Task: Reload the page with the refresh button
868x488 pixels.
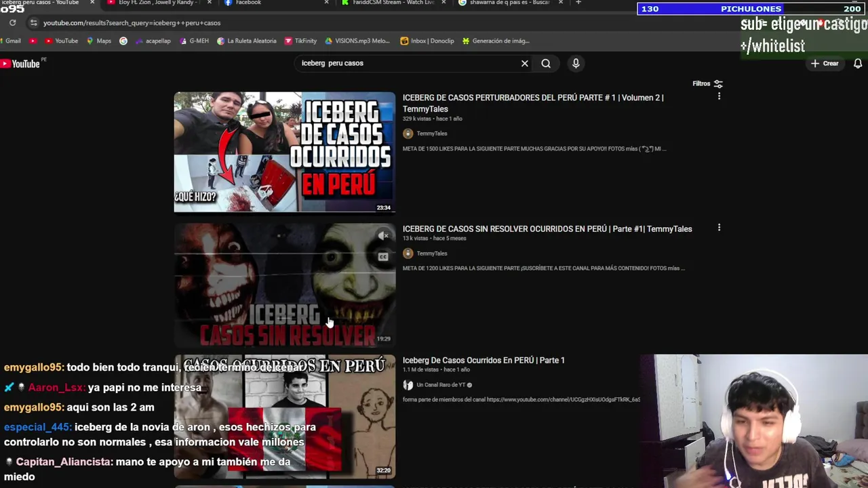Action: coord(12,22)
